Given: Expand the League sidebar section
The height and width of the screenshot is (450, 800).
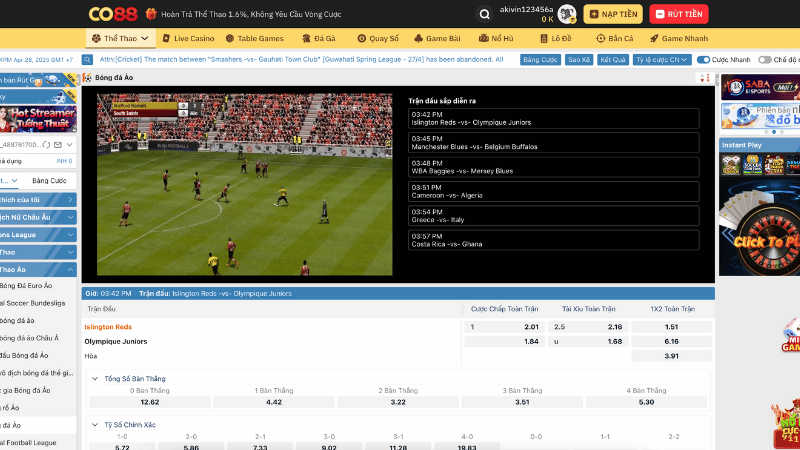Looking at the screenshot, I should pyautogui.click(x=38, y=235).
